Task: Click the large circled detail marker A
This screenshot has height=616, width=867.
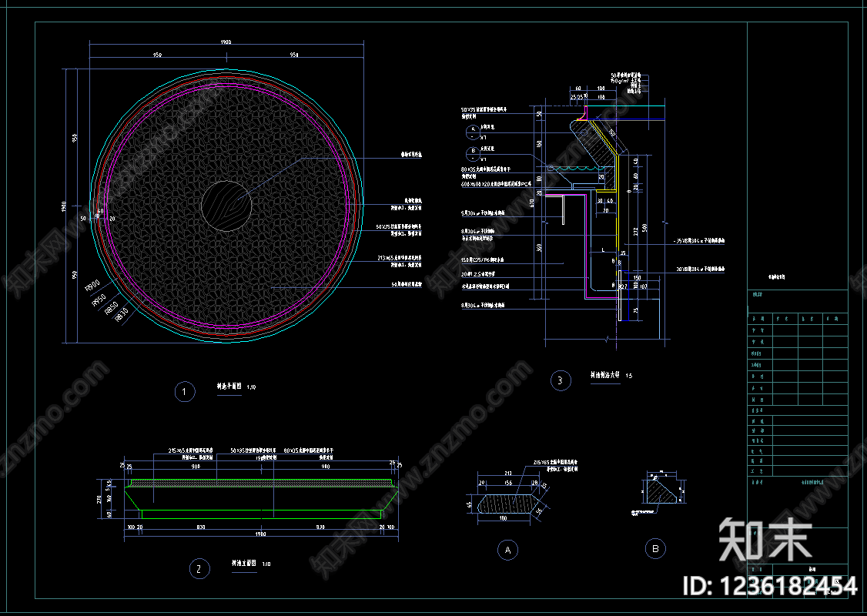Action: [x=507, y=551]
